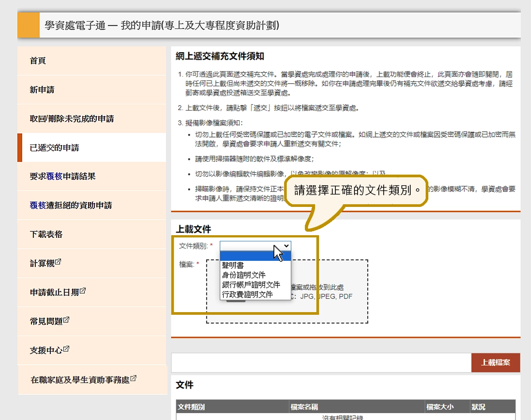Click external link icon beside 計算機
The height and width of the screenshot is (420, 531).
[x=58, y=262]
